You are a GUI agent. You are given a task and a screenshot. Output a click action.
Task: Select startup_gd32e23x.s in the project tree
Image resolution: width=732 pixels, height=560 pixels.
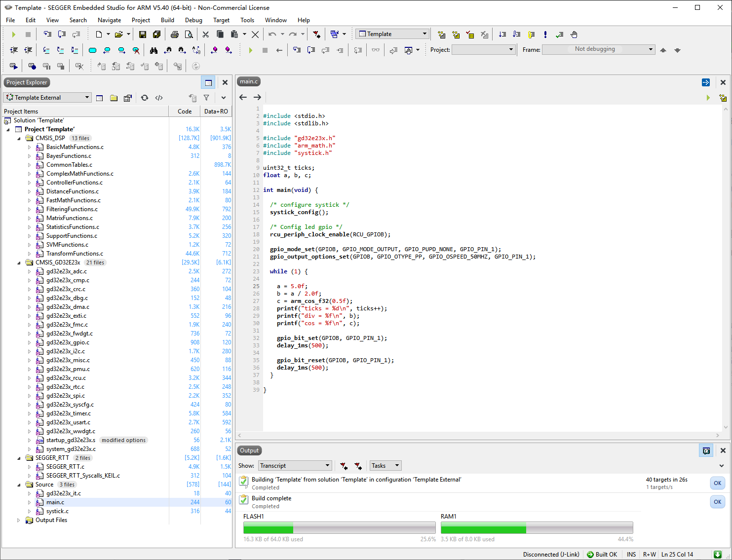coord(71,440)
